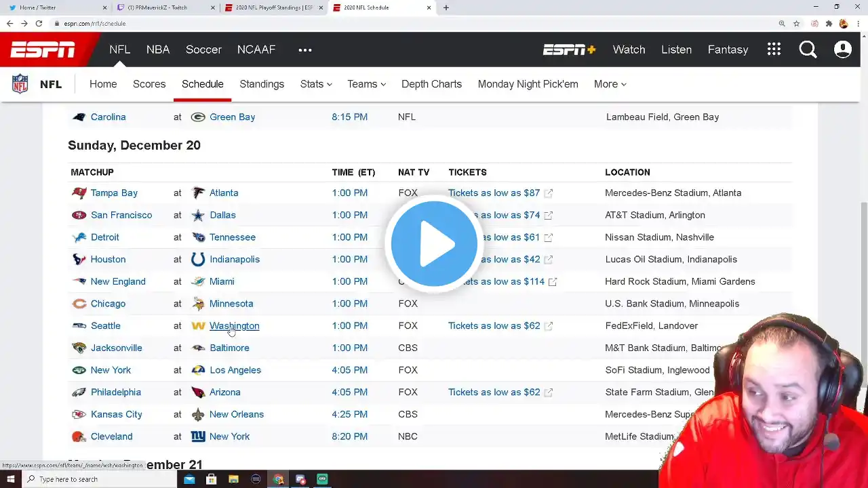This screenshot has height=488, width=868.
Task: Click the browser zoom magnifier icon
Action: (x=782, y=23)
